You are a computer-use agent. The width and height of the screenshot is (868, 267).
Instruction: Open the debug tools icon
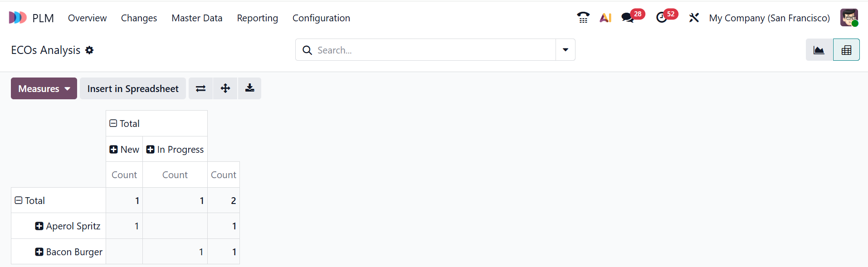694,18
